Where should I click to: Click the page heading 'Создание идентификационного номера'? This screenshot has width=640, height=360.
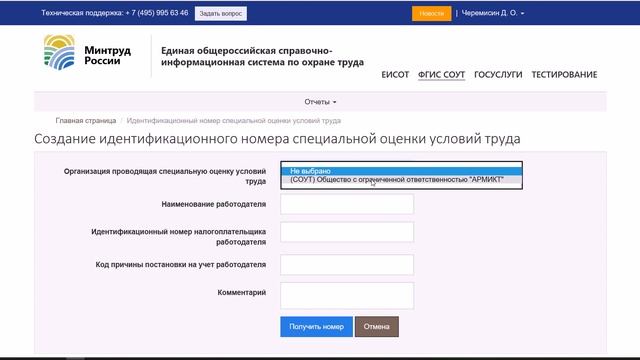[277, 139]
